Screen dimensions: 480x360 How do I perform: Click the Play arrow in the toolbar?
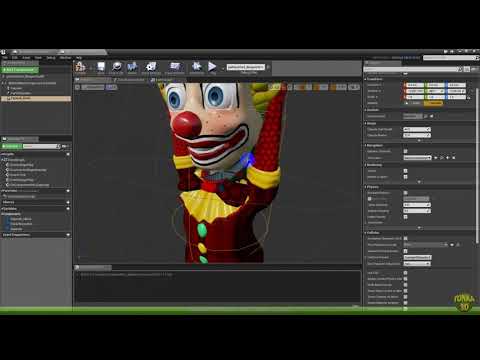(212, 67)
